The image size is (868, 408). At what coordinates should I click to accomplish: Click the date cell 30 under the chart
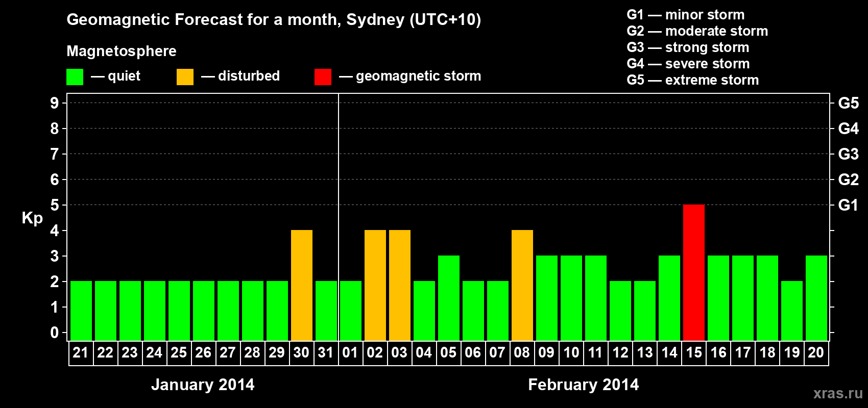pos(302,353)
